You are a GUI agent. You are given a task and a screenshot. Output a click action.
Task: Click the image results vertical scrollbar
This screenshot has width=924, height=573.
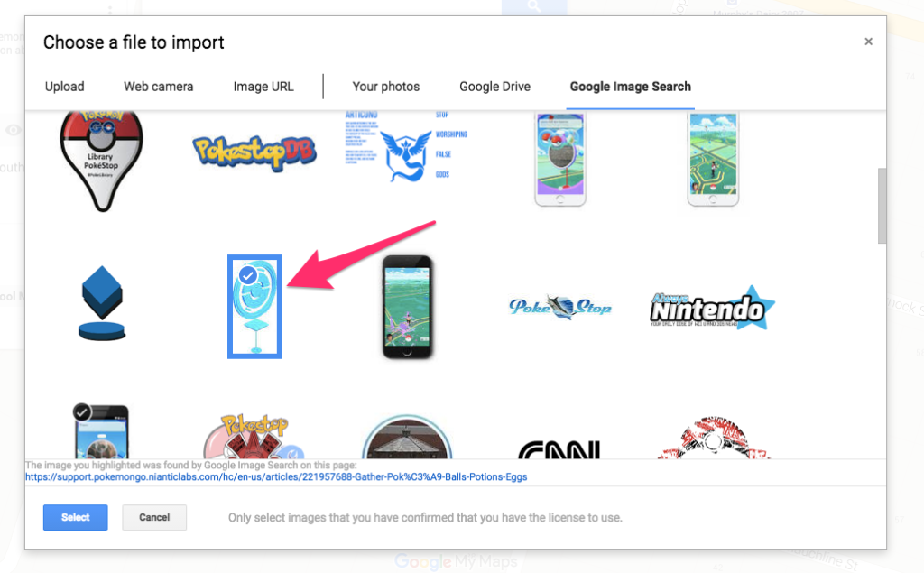[882, 206]
